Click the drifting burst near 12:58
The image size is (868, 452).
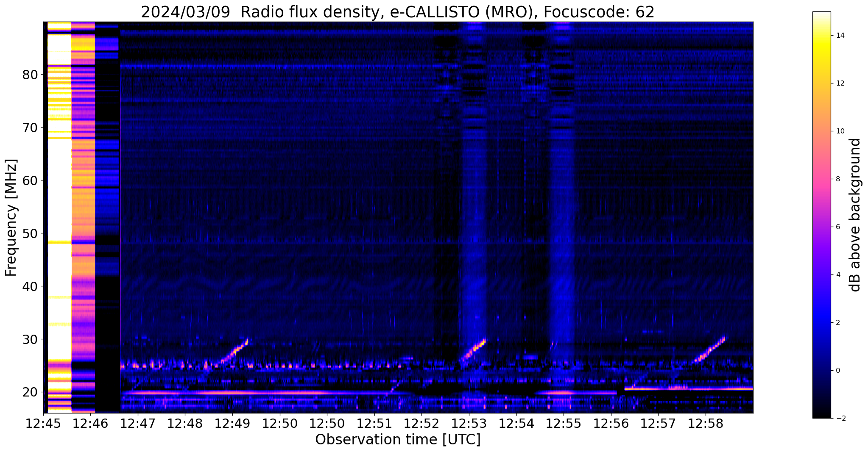tap(709, 350)
